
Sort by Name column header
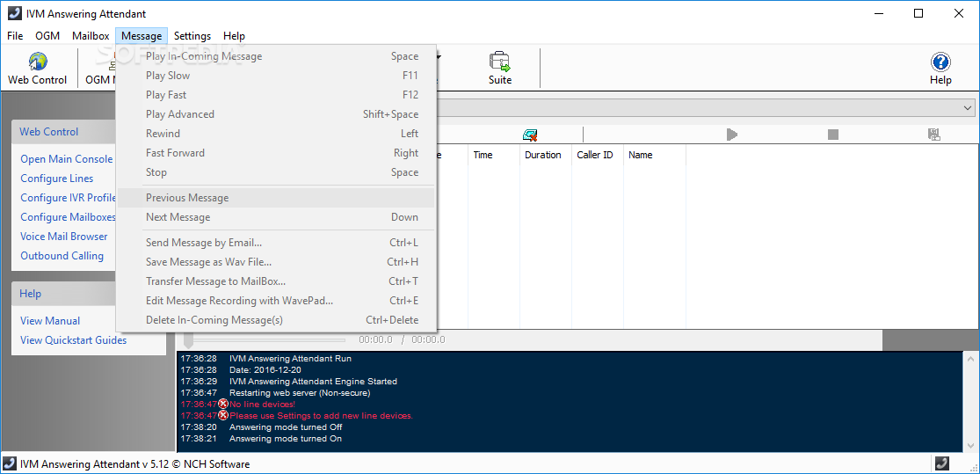pyautogui.click(x=655, y=155)
